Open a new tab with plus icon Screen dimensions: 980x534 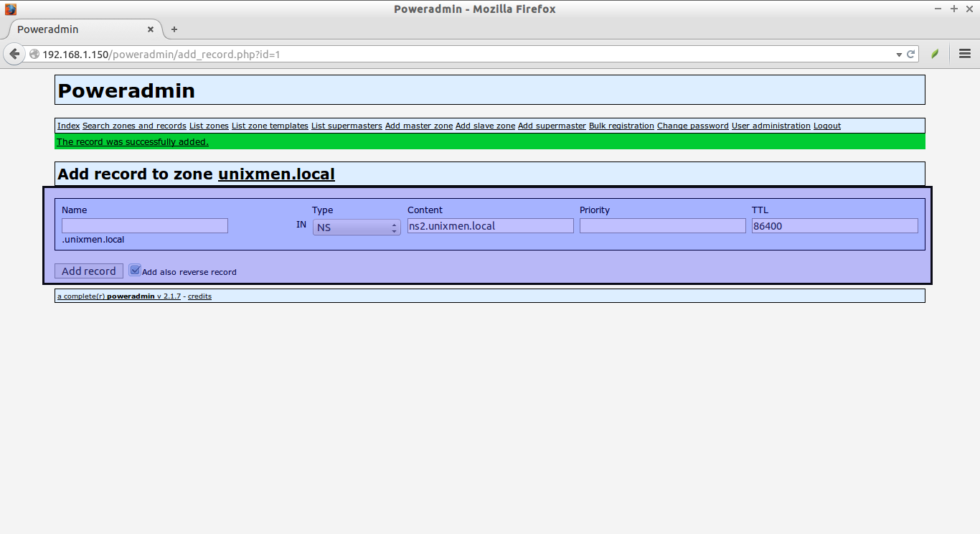(x=174, y=29)
